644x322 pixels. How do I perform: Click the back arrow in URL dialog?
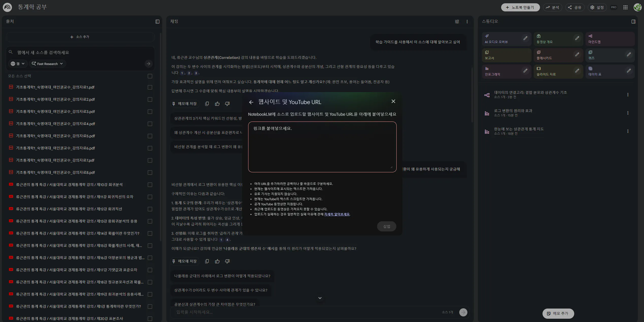(x=251, y=102)
